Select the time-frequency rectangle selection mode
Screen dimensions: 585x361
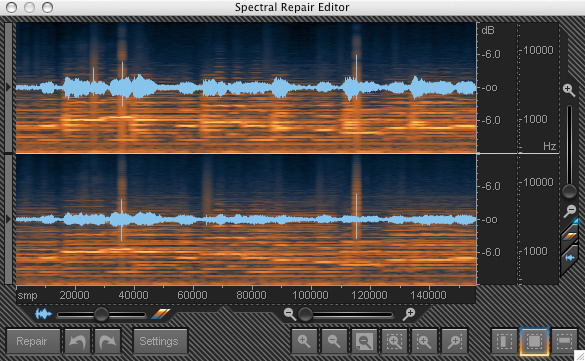click(534, 341)
